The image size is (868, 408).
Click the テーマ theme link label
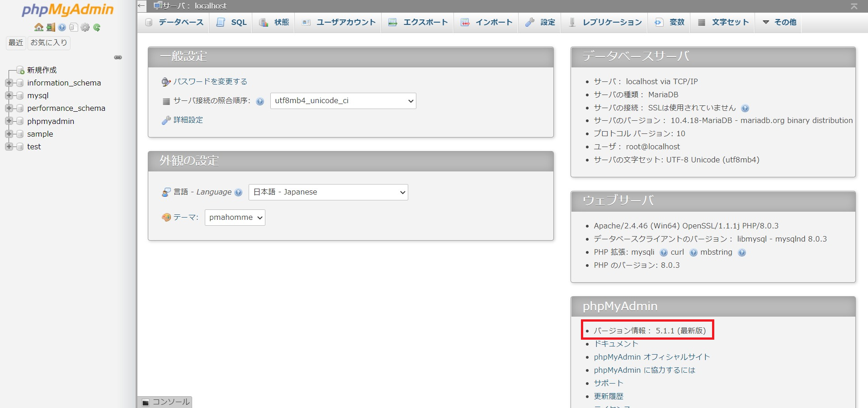pos(185,218)
